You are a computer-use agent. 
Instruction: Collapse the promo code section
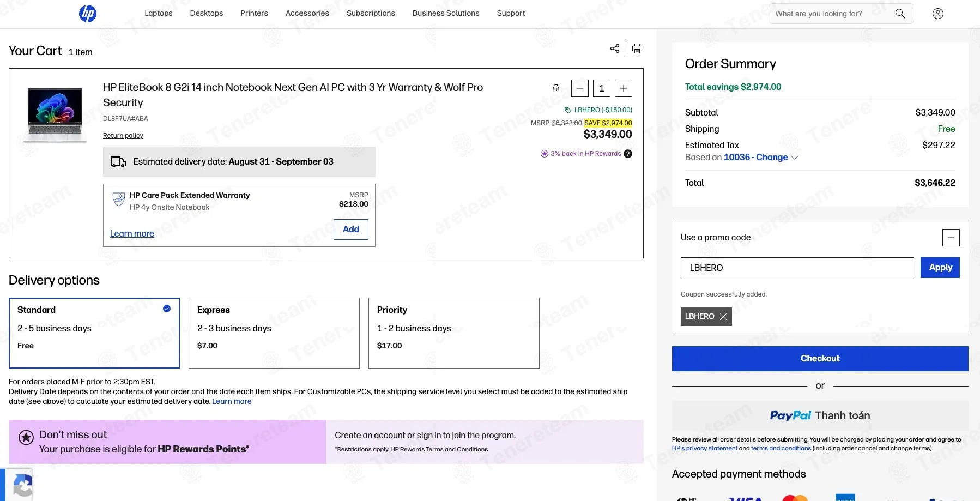pos(951,238)
